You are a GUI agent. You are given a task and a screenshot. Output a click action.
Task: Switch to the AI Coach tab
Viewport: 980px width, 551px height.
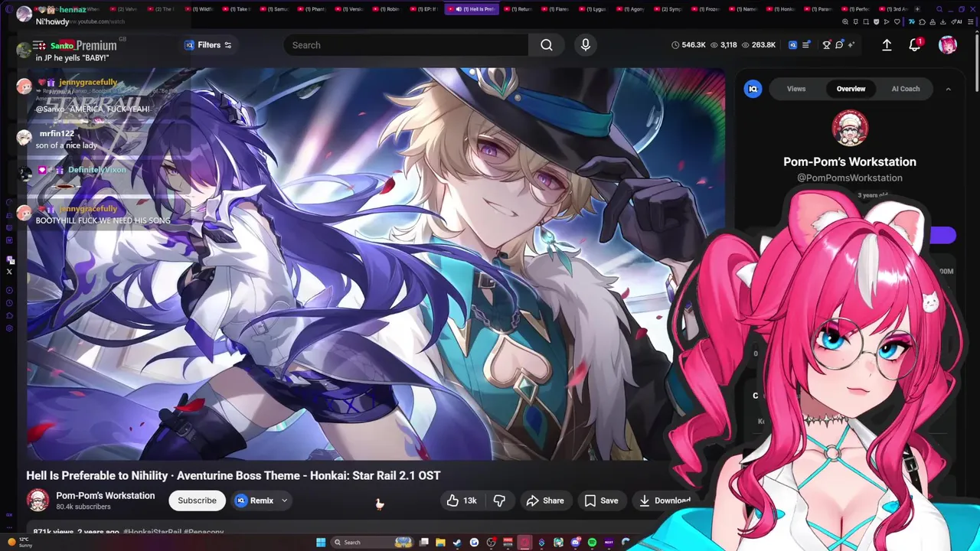[x=906, y=89]
